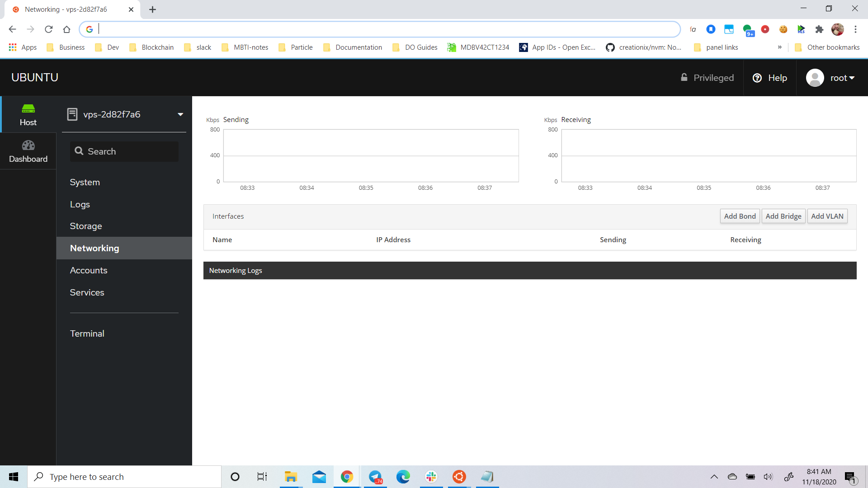Click the Host server icon in sidebar
Screen dimensions: 868x488
[28, 109]
